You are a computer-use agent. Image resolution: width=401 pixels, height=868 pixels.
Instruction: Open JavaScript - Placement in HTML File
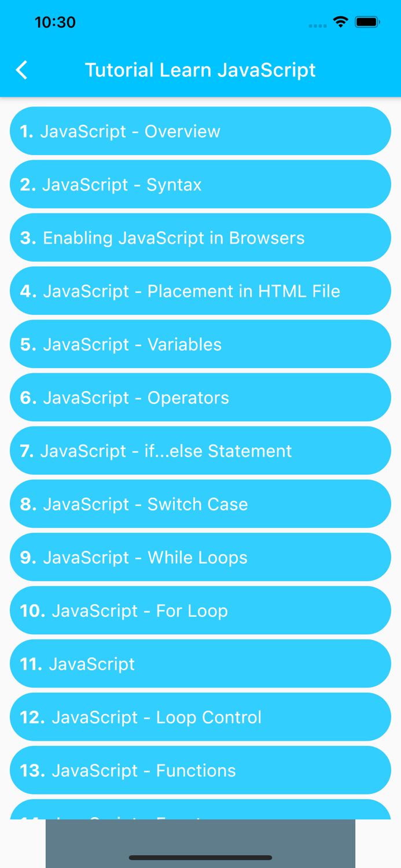click(200, 291)
